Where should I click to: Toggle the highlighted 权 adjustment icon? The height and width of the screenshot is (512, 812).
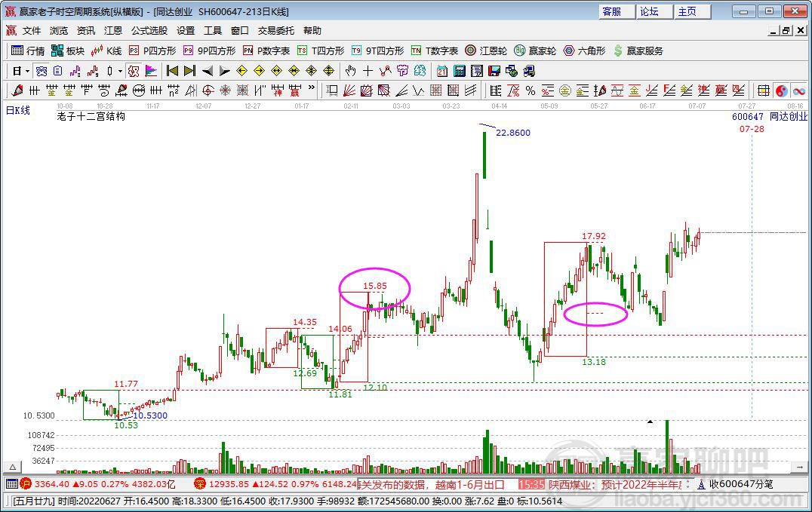[134, 71]
